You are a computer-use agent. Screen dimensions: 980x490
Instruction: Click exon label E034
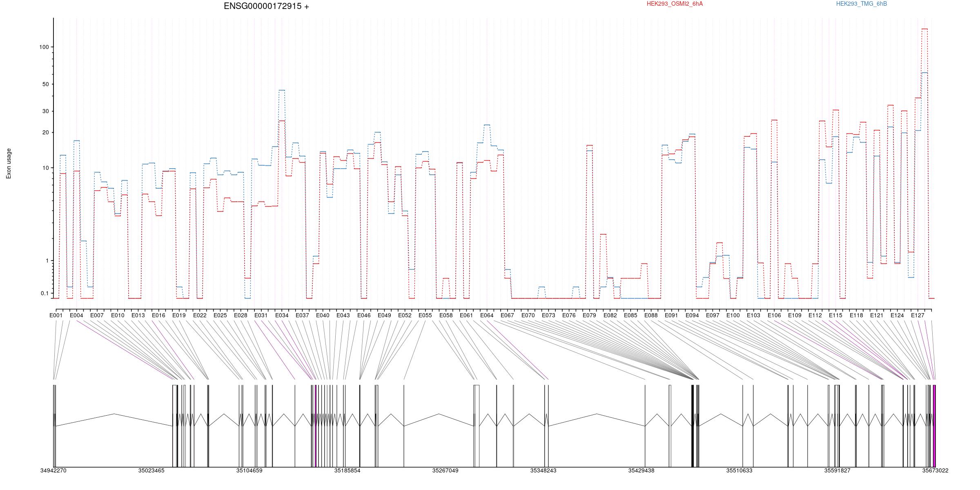(282, 315)
